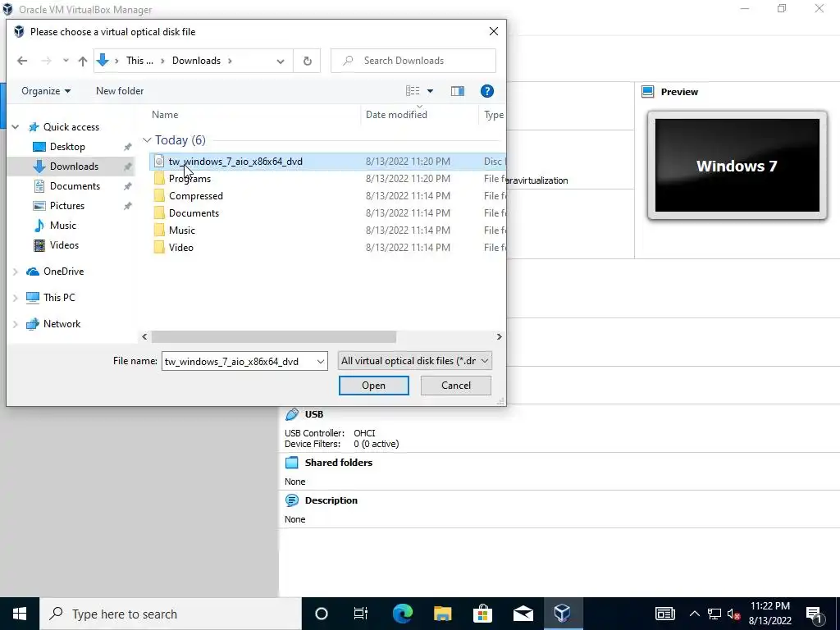Open the Windows Start menu
The width and height of the screenshot is (840, 630).
tap(20, 614)
